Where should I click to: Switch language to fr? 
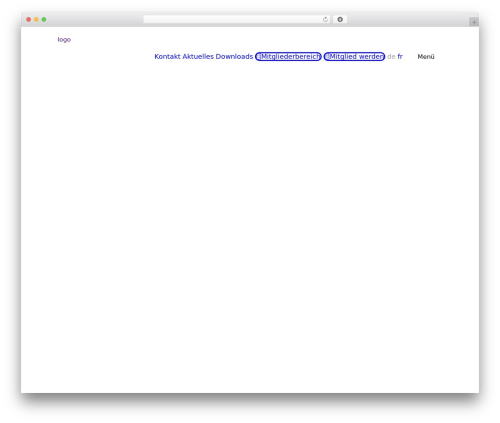click(400, 57)
